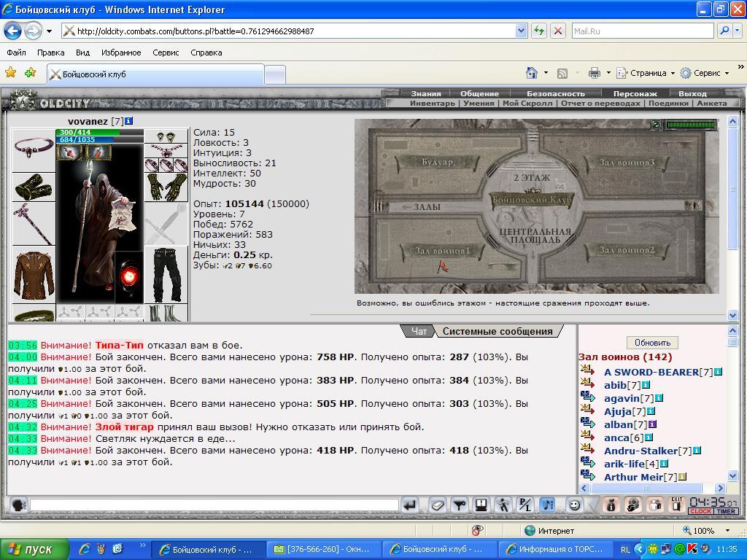Enter the Будуар room on map
This screenshot has height=560, width=747.
pos(437,163)
